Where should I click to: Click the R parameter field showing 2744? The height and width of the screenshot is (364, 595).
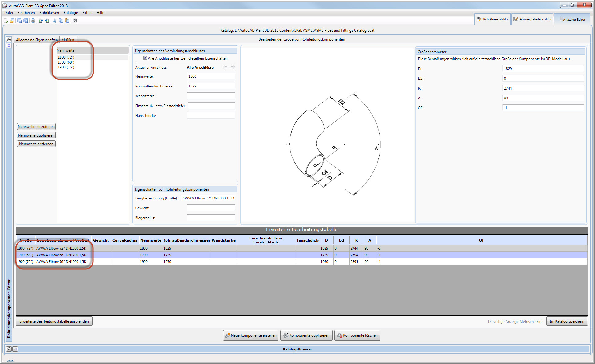[543, 88]
